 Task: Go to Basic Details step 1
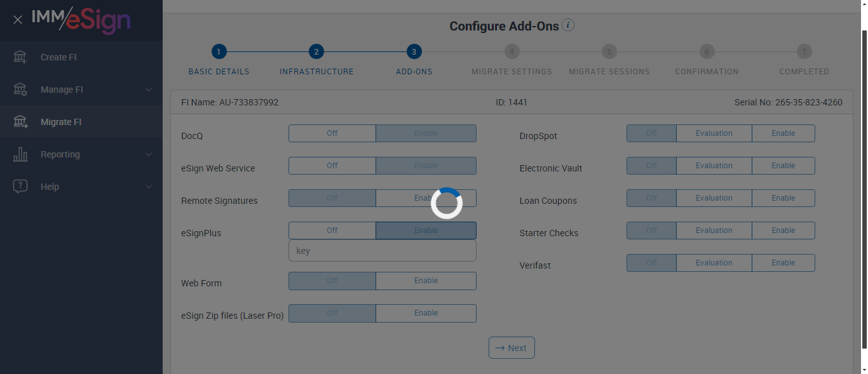(219, 52)
